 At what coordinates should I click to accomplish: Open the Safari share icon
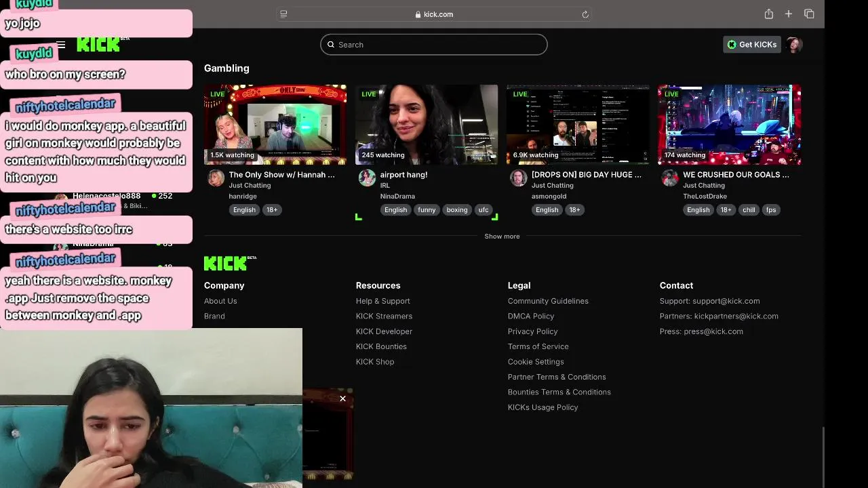tap(768, 14)
